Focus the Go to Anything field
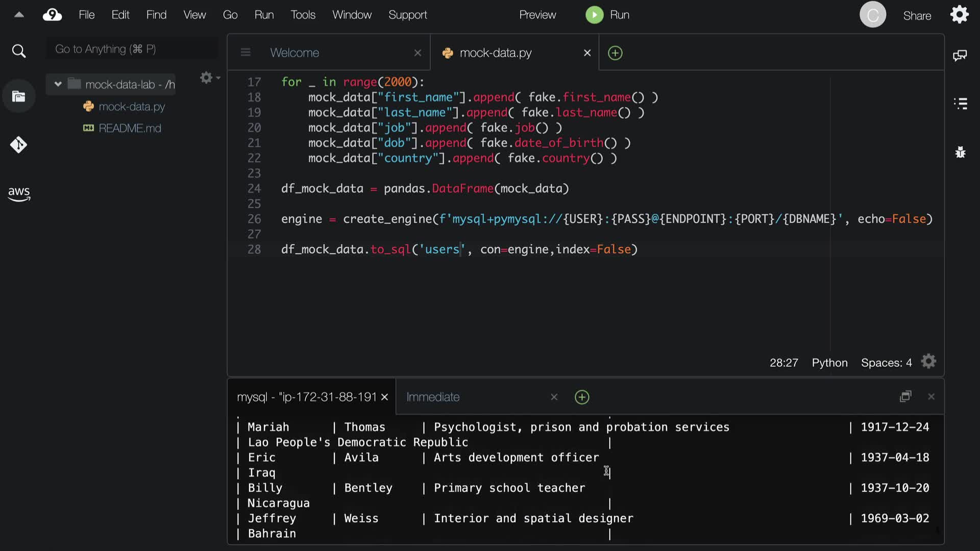The width and height of the screenshot is (980, 551). click(132, 49)
